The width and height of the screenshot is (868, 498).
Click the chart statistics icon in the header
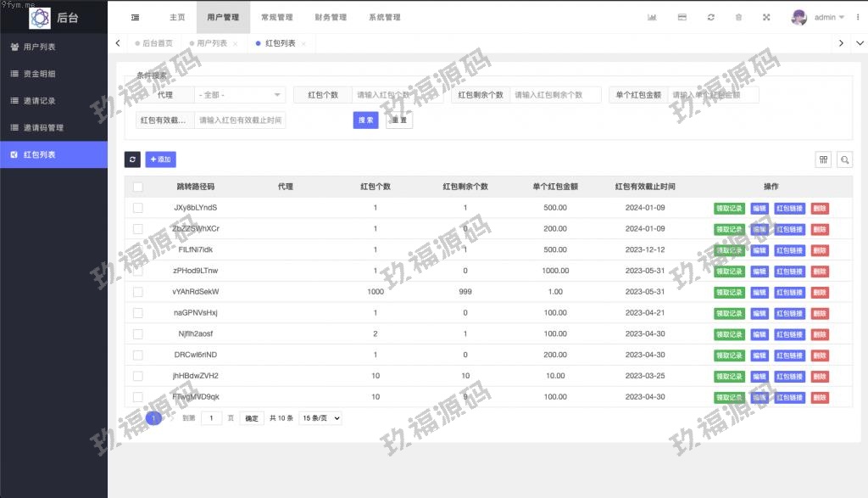pos(652,17)
